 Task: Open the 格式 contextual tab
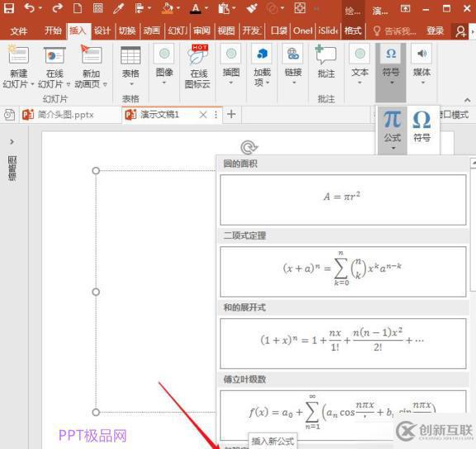coord(353,31)
